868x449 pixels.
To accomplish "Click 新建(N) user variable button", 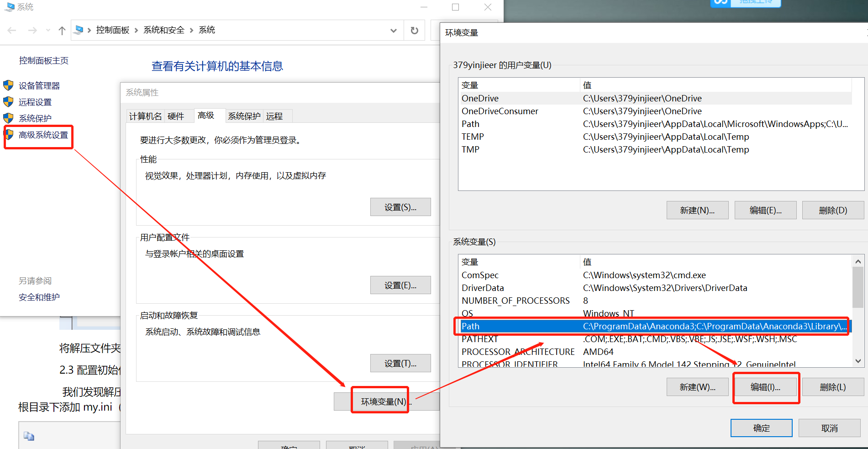I will coord(697,211).
